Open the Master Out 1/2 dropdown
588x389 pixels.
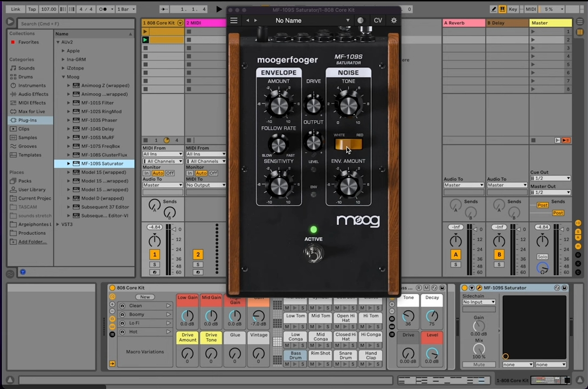coord(550,192)
